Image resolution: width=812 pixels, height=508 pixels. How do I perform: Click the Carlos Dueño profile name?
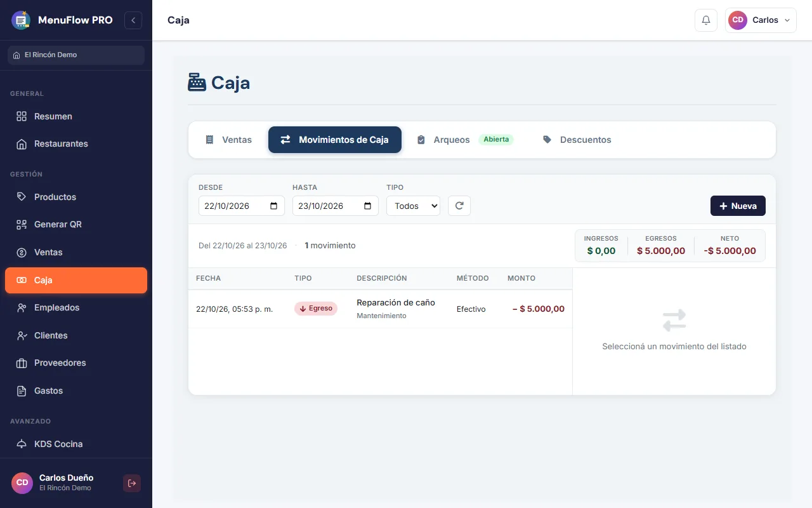point(66,478)
